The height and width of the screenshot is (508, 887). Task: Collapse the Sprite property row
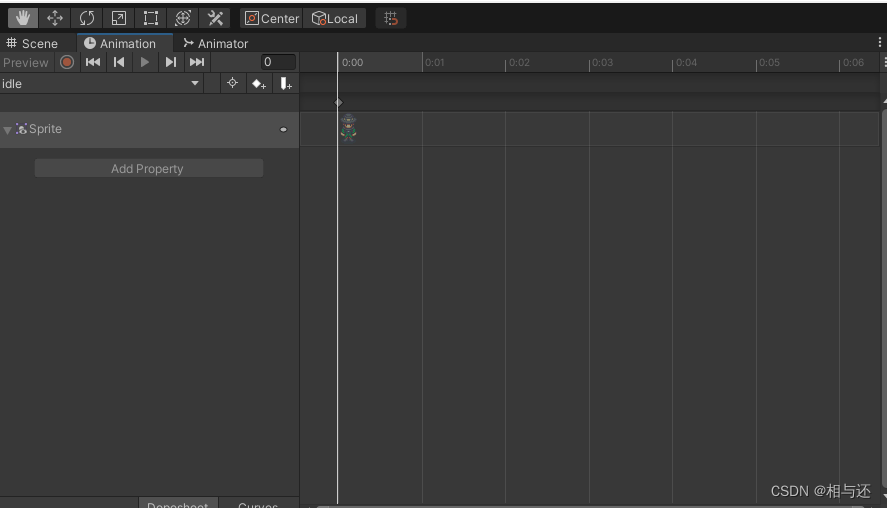pyautogui.click(x=7, y=130)
